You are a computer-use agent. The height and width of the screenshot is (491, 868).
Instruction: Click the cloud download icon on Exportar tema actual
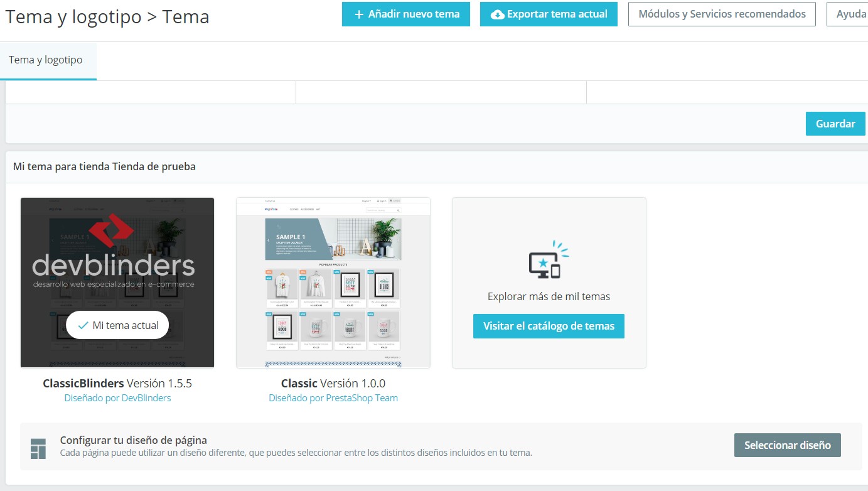coord(498,14)
